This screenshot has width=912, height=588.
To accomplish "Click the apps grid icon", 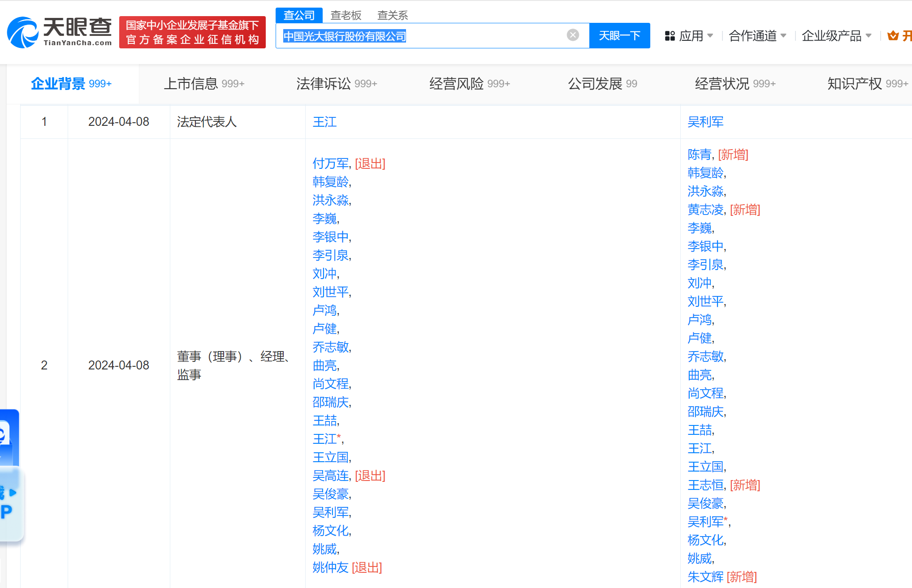I will click(x=670, y=36).
